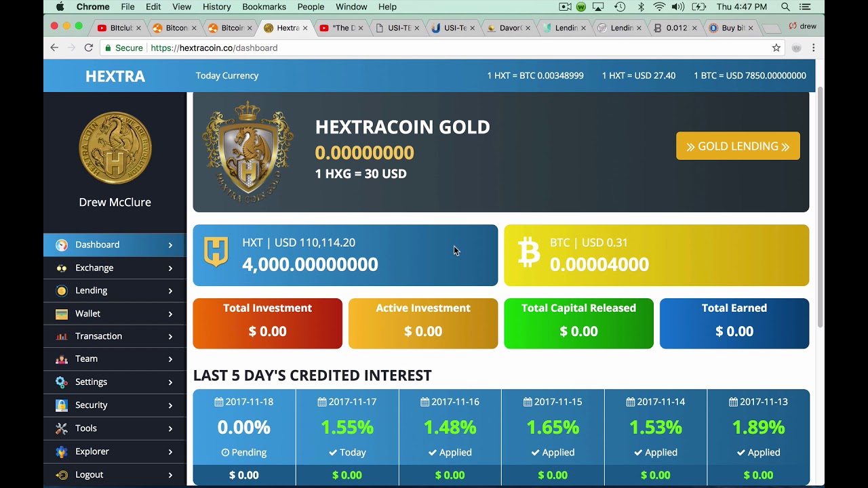This screenshot has height=488, width=868.
Task: Expand the Lending menu chevron
Action: (x=170, y=291)
